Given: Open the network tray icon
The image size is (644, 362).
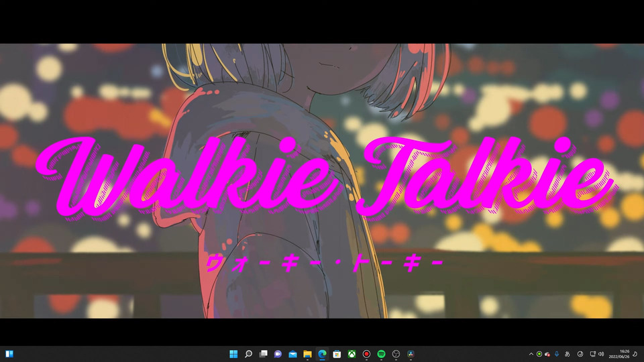Looking at the screenshot, I should tap(592, 354).
